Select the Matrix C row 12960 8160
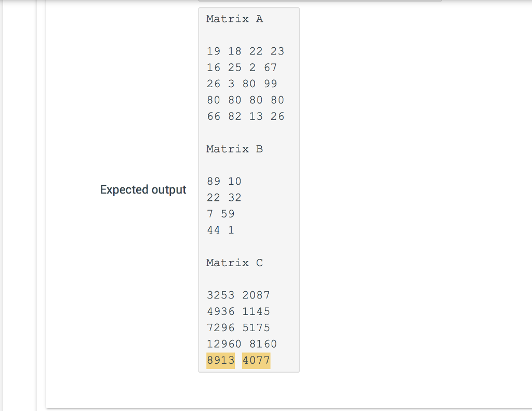This screenshot has height=411, width=532. click(x=242, y=344)
